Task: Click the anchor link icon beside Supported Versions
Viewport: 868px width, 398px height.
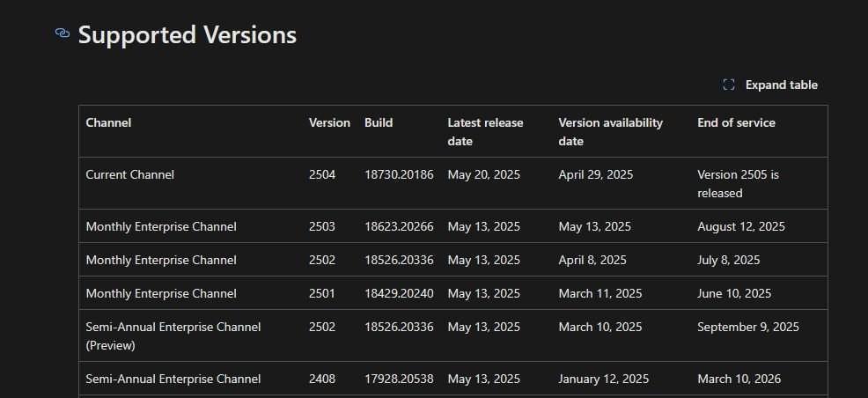Action: point(63,33)
